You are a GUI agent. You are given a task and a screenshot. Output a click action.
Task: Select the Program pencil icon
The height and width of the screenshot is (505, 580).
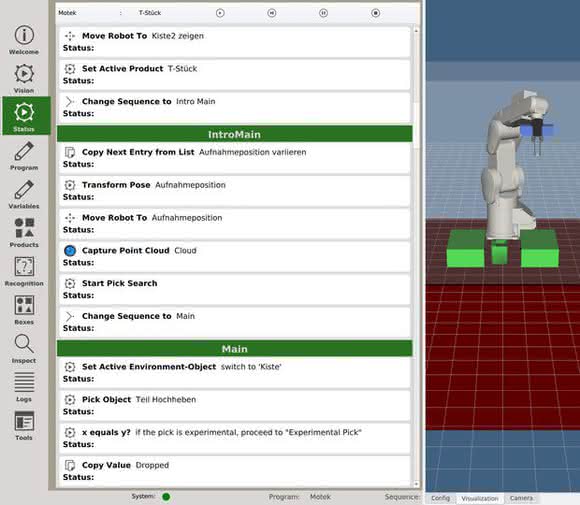pyautogui.click(x=24, y=156)
